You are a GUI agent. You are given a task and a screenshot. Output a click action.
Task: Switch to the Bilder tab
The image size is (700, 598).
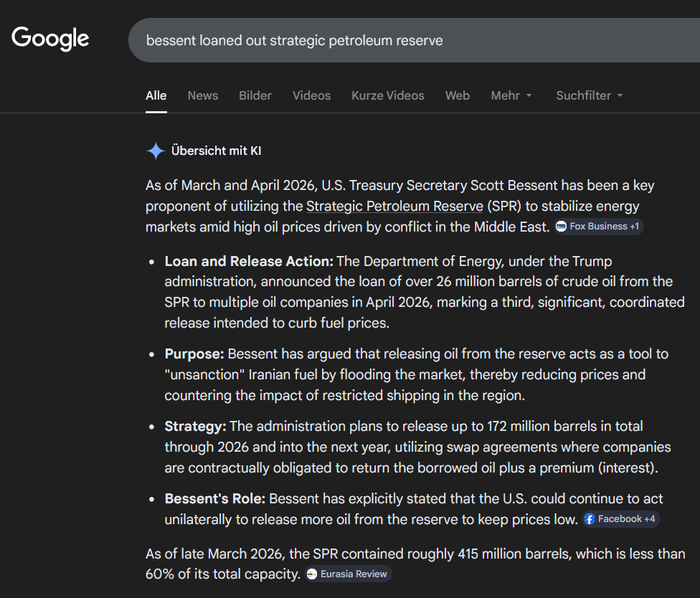(x=255, y=95)
